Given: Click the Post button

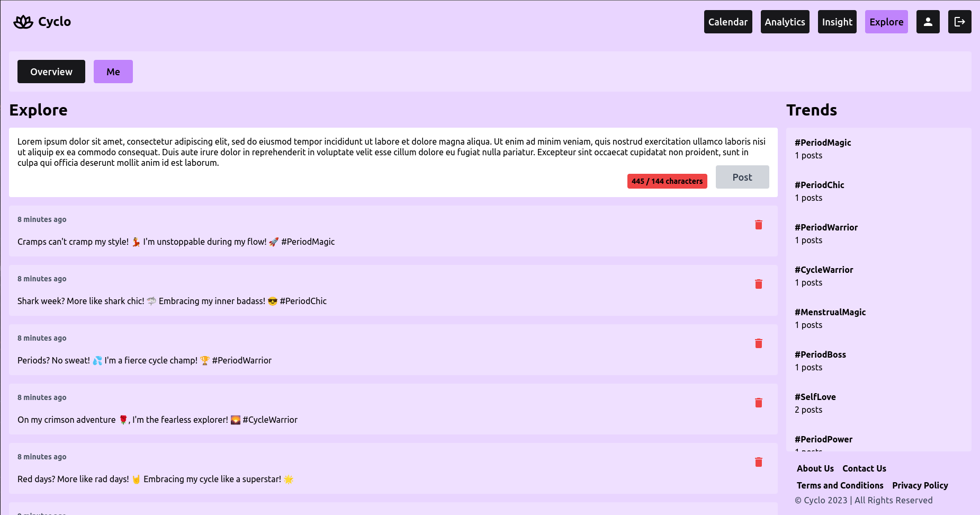Looking at the screenshot, I should [x=742, y=177].
